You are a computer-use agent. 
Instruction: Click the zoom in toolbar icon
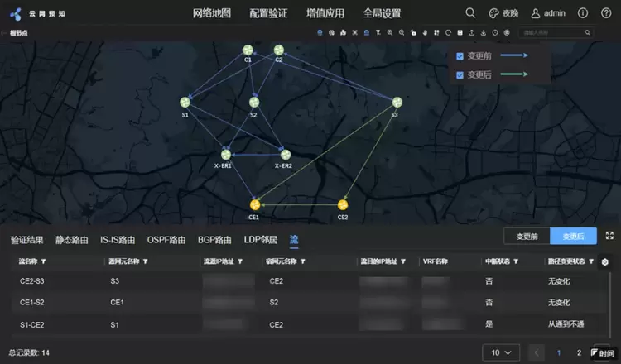pyautogui.click(x=389, y=32)
